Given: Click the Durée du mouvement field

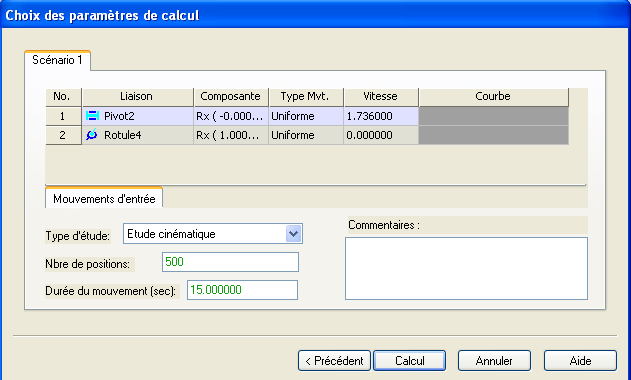Looking at the screenshot, I should click(242, 290).
